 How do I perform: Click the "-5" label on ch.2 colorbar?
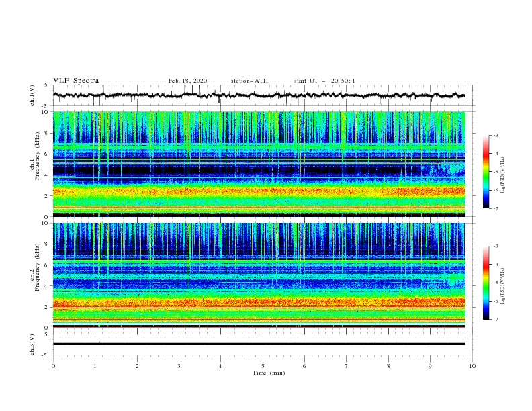[496, 283]
